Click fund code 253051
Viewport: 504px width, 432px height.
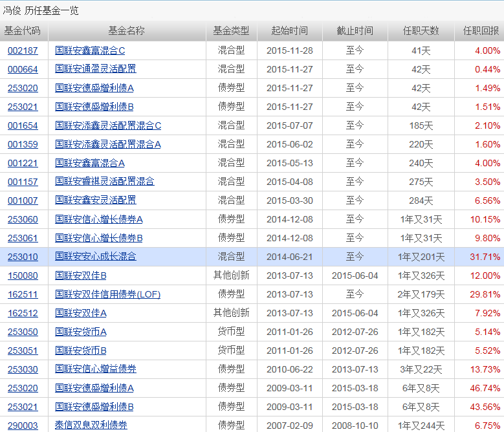(23, 351)
